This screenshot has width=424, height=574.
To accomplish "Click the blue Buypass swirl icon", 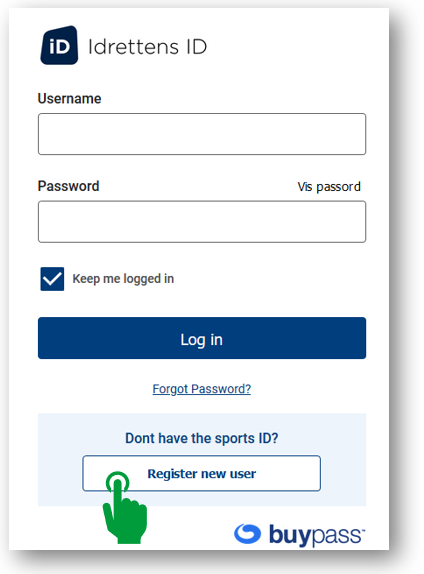I will 248,534.
